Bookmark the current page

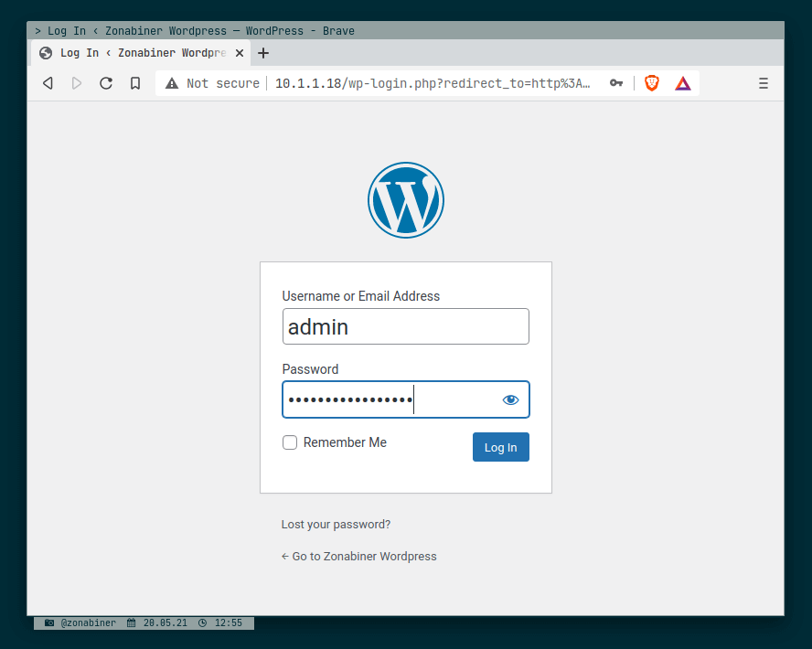[x=135, y=83]
